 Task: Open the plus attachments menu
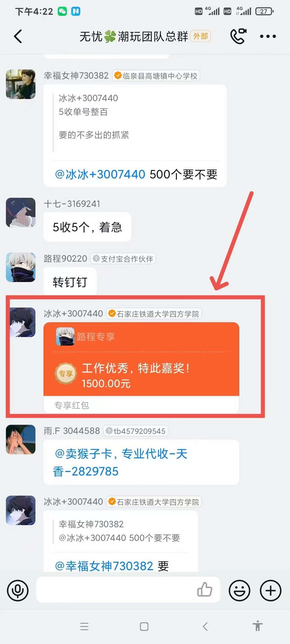271,591
